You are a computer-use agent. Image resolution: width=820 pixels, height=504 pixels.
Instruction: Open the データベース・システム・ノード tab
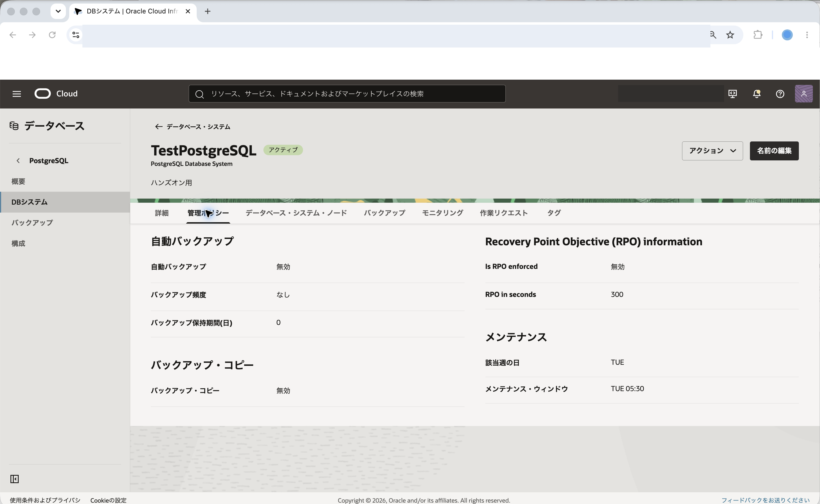296,213
